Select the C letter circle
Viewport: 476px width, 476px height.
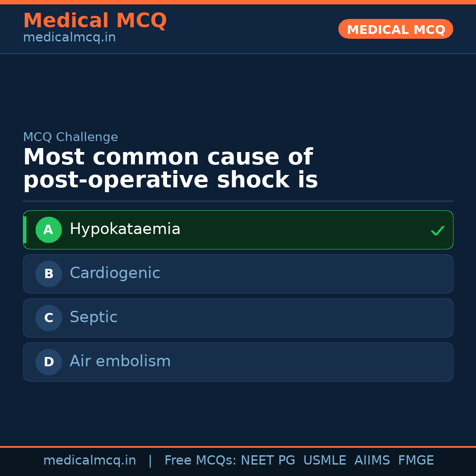[x=48, y=318]
